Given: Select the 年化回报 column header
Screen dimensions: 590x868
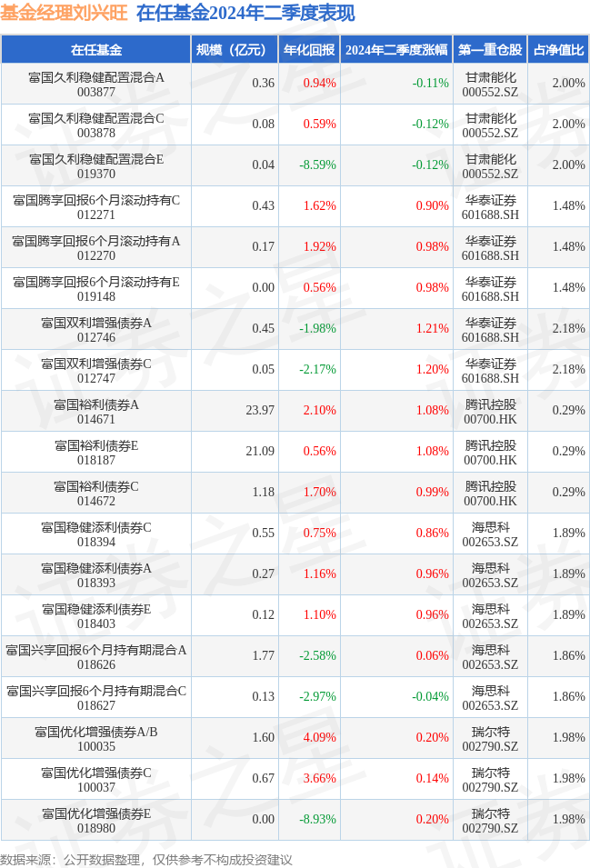Looking at the screenshot, I should click(309, 50).
